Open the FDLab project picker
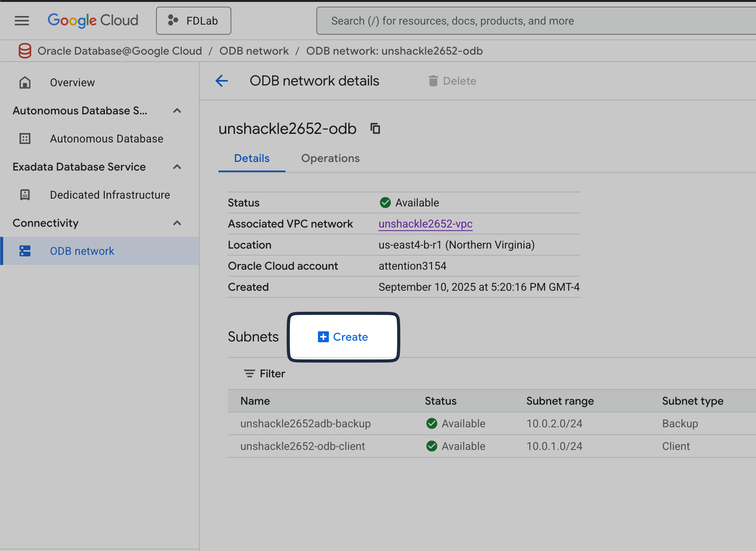This screenshot has height=551, width=756. pos(193,21)
